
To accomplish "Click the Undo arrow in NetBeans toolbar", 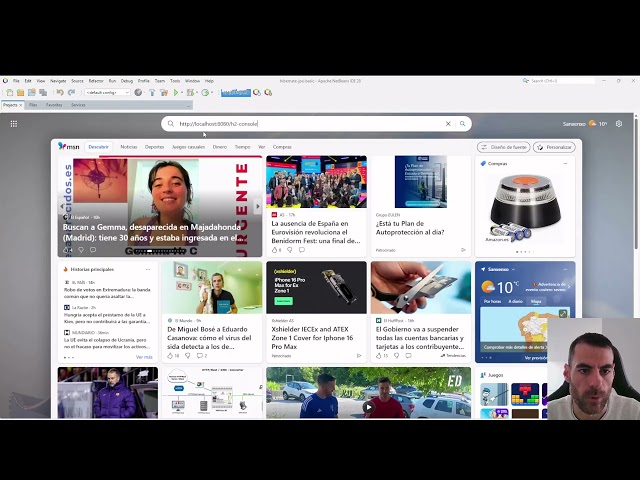I will (x=60, y=92).
